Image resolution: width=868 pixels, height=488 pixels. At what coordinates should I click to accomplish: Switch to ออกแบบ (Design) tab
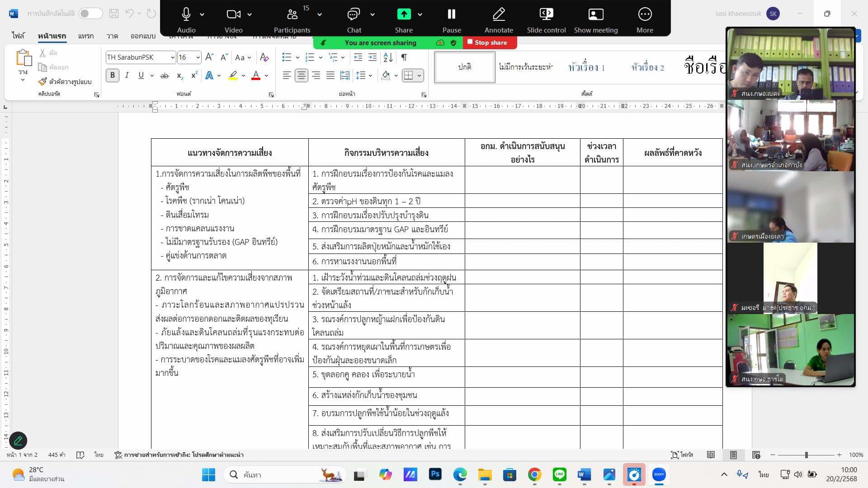tap(143, 36)
